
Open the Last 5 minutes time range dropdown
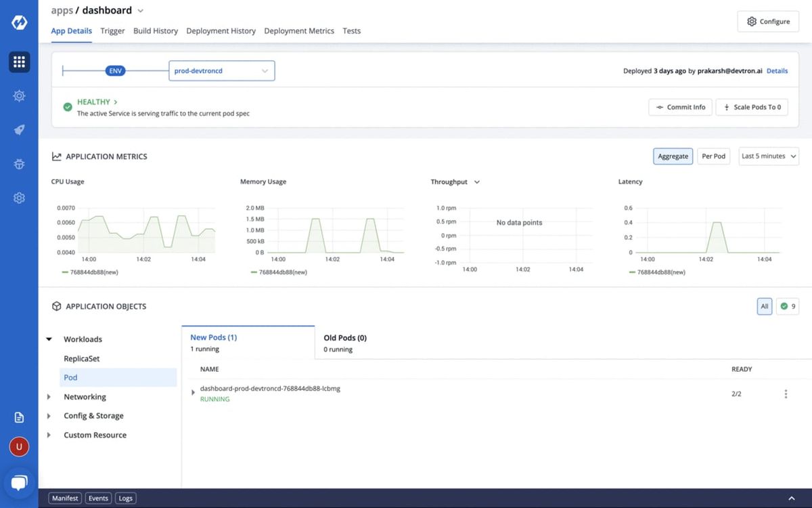(x=769, y=156)
